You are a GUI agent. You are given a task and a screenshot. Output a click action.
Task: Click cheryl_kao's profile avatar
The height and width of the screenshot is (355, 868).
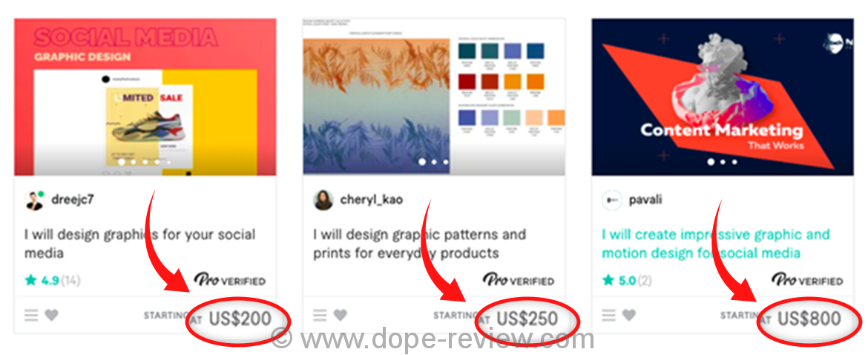[323, 200]
